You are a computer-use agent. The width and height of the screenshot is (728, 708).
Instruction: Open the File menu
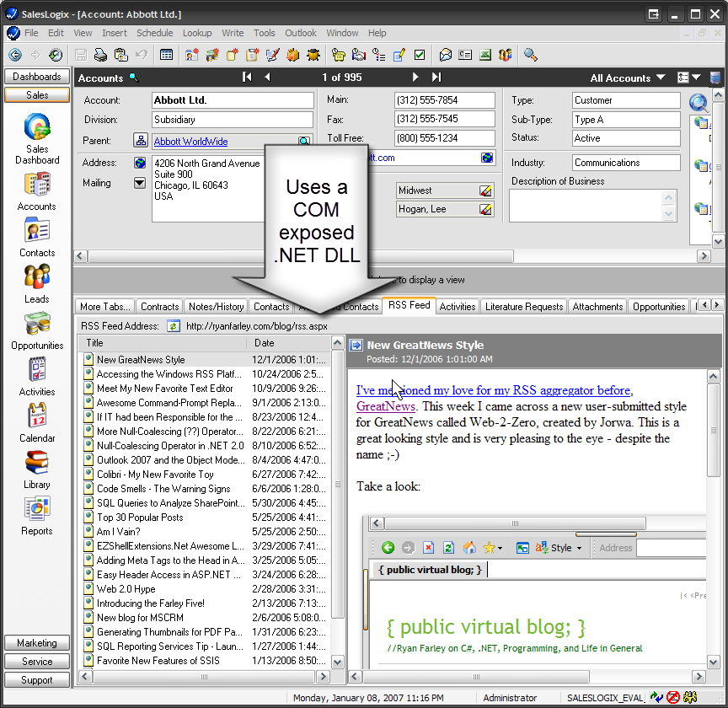click(x=31, y=33)
